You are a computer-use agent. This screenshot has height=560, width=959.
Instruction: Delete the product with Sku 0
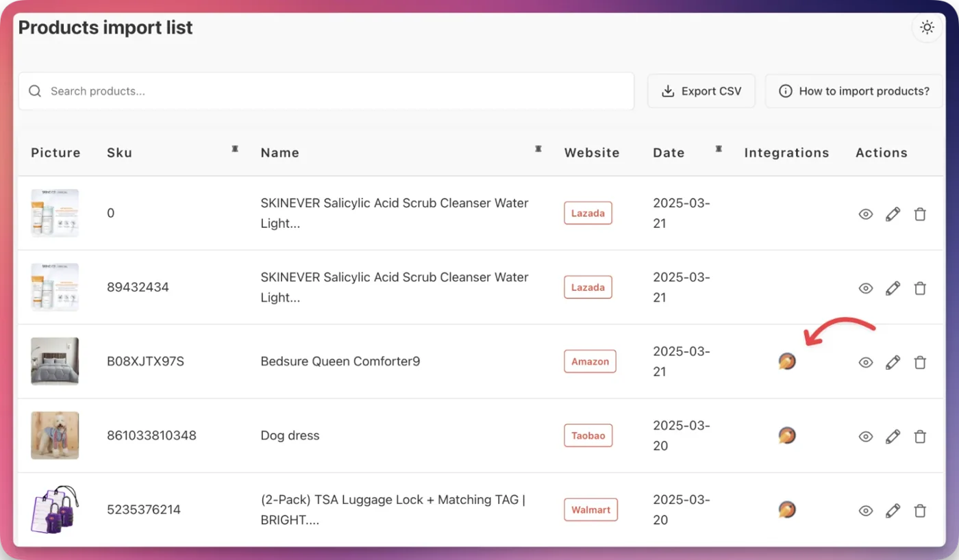(920, 214)
